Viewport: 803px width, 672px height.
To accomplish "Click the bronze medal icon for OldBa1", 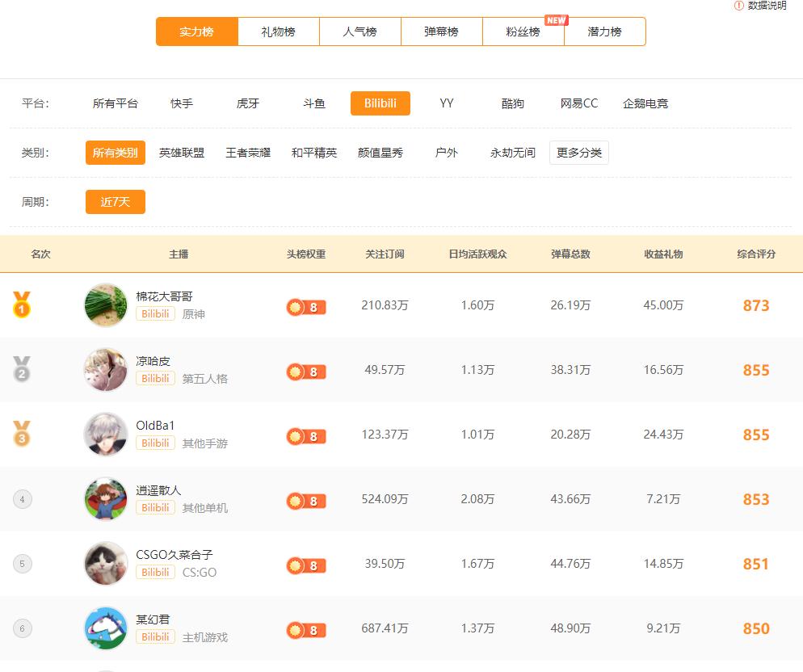I will click(x=22, y=435).
